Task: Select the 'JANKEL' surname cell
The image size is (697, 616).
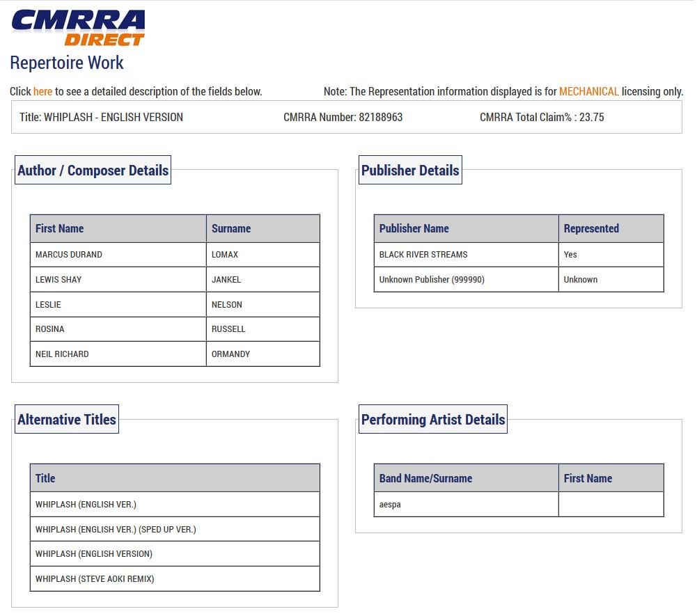Action: [263, 280]
